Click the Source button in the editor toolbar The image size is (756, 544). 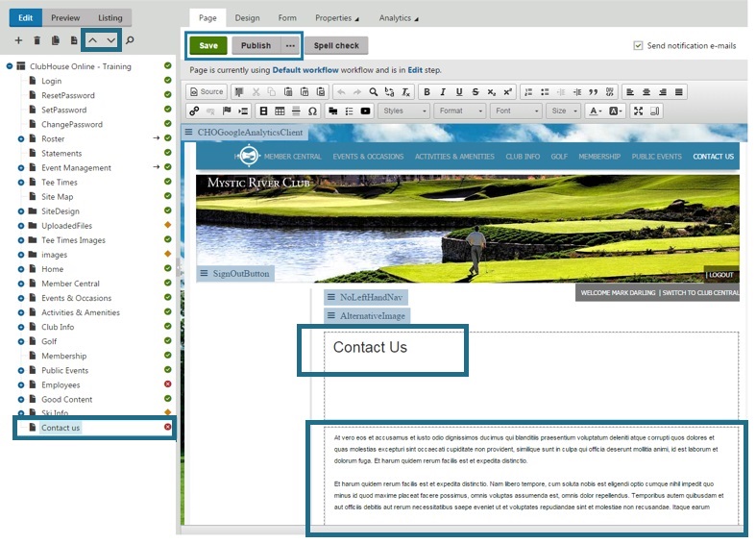207,92
